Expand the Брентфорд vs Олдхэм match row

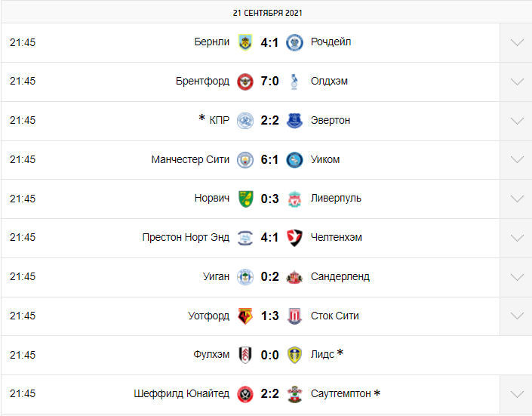tap(517, 82)
